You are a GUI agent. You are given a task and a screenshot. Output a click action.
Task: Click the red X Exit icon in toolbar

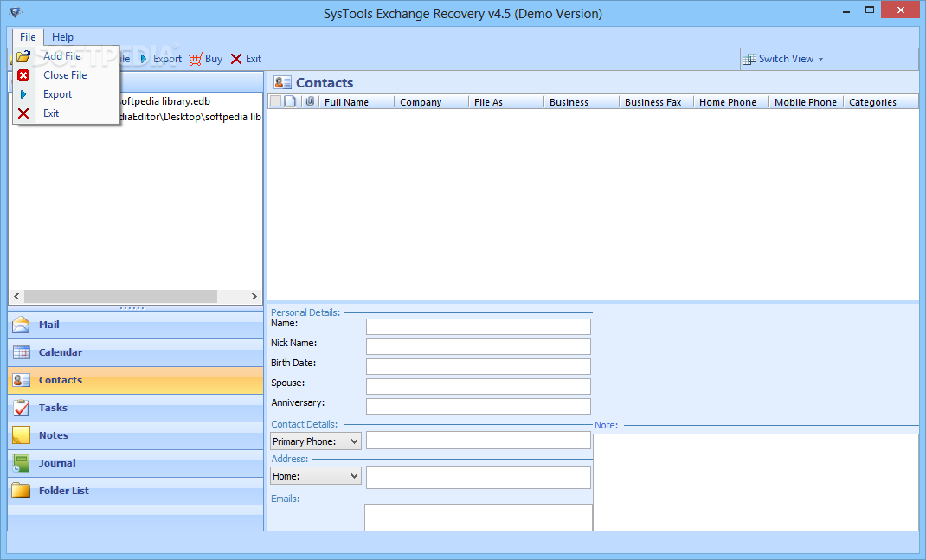tap(236, 59)
